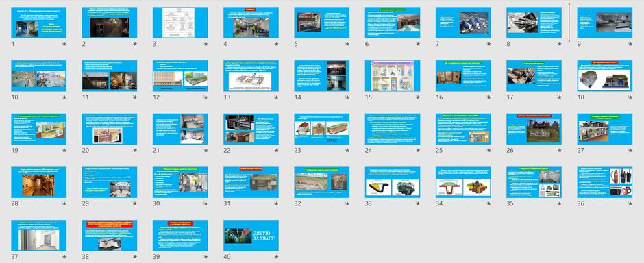Viewport: 644px width, 263px height.
Task: Select slide 28 with the tunnel corridor photo
Action: 38,182
